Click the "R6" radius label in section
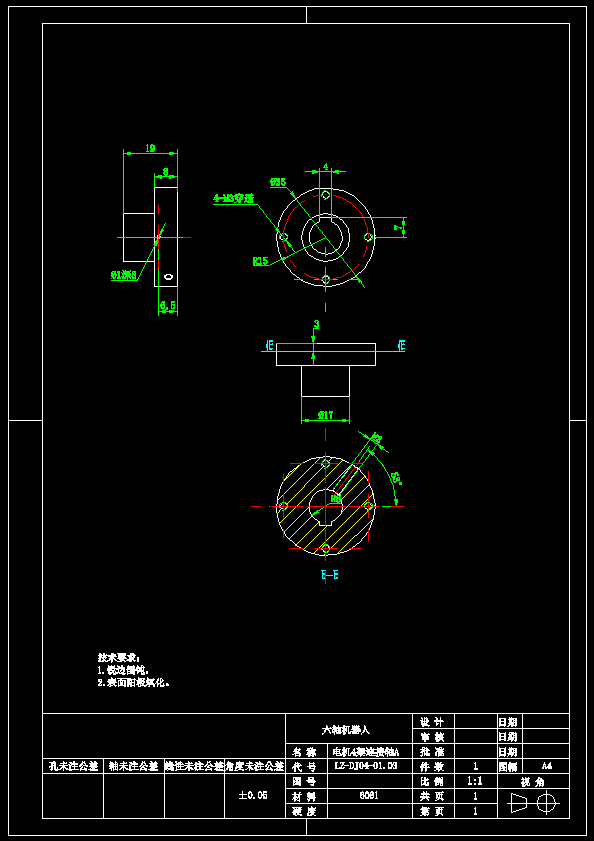594x841 pixels. [336, 499]
